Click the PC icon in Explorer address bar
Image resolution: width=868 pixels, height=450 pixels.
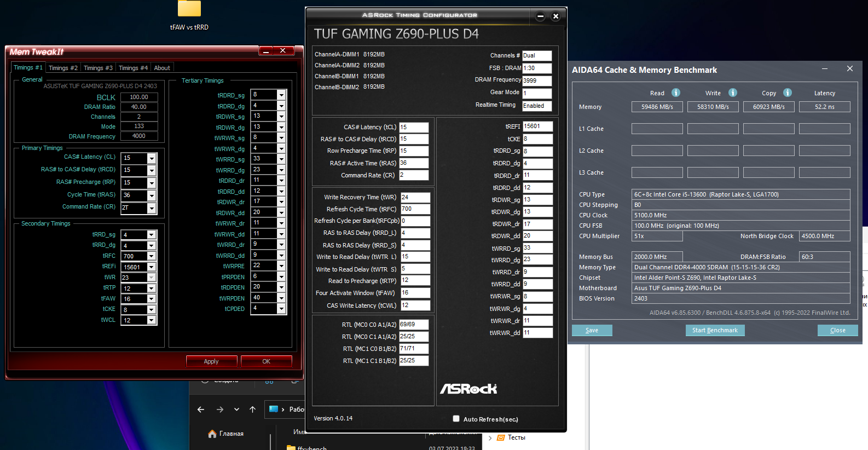[274, 409]
